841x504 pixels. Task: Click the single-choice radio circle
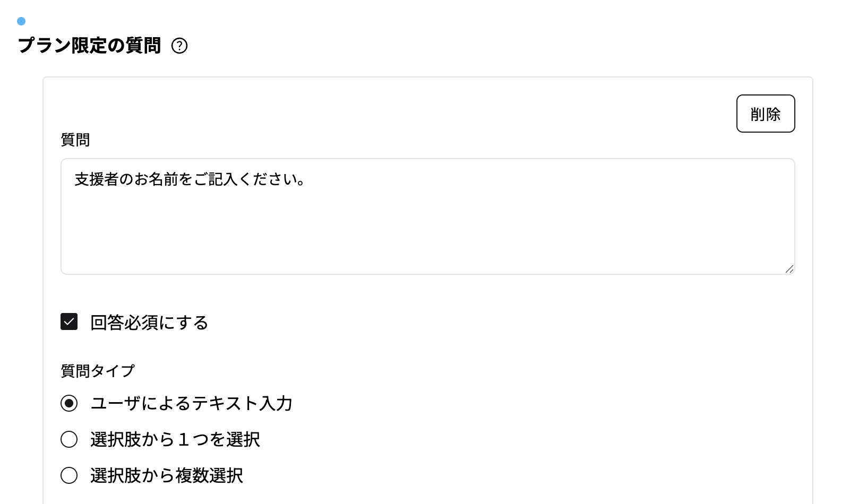(x=68, y=439)
